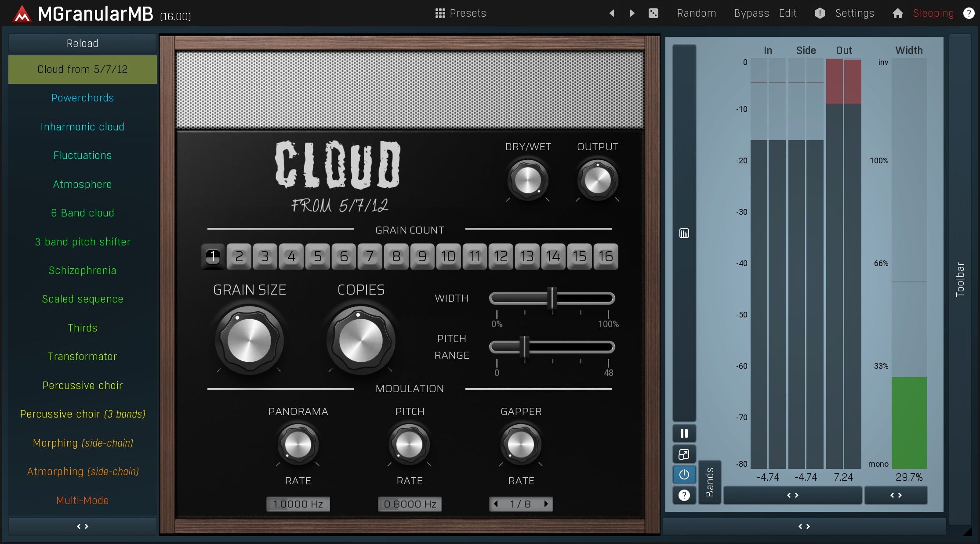Screen dimensions: 980x544
Task: Expand the meter panel with the bottom chevrons
Action: [x=805, y=526]
